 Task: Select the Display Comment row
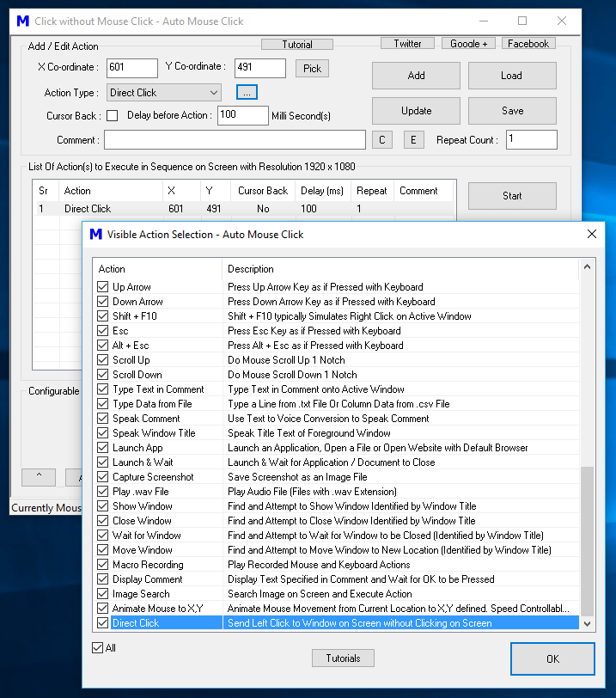336,579
